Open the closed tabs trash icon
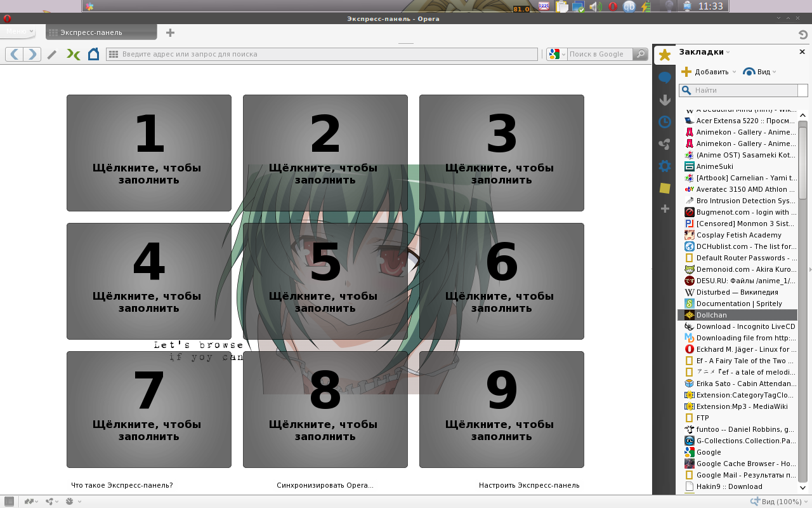Screen dimensions: 812x508 (802, 34)
